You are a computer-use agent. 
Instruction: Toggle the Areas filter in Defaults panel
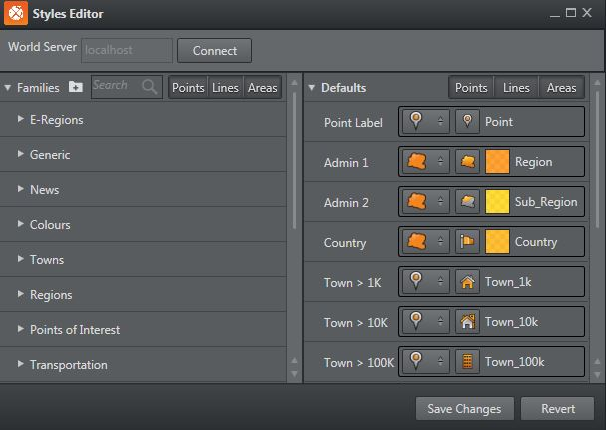561,88
